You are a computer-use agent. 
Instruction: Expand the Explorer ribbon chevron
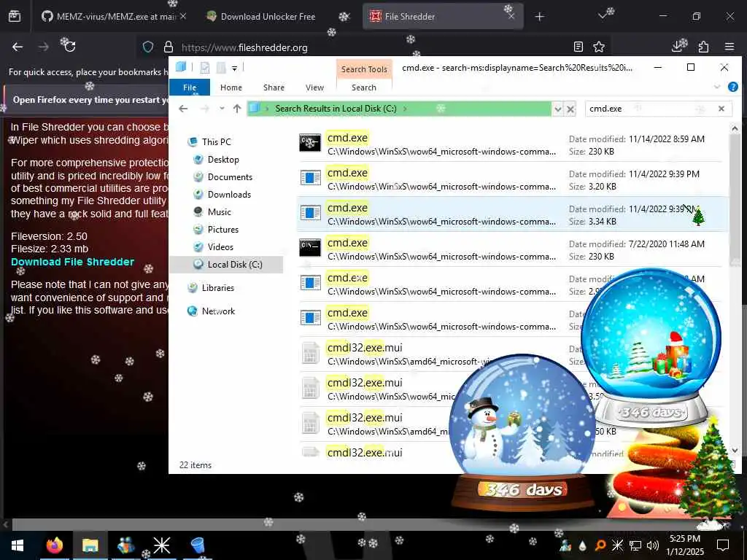click(717, 87)
